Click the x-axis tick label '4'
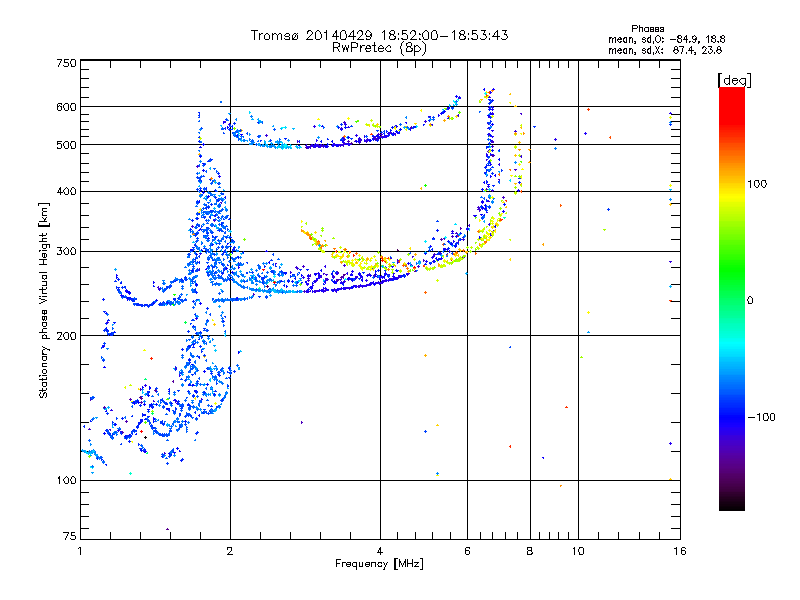The image size is (800, 600). pyautogui.click(x=380, y=551)
